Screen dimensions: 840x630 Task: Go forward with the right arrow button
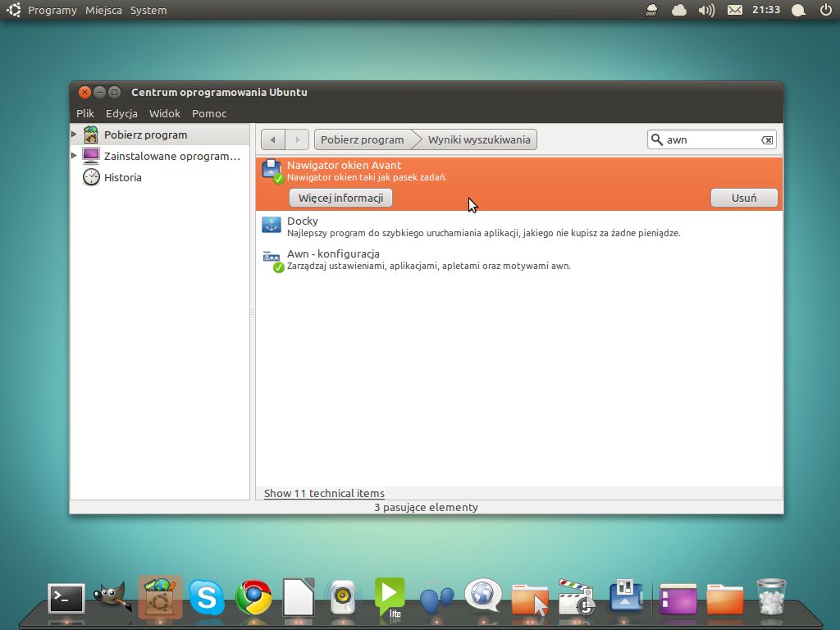[x=297, y=139]
